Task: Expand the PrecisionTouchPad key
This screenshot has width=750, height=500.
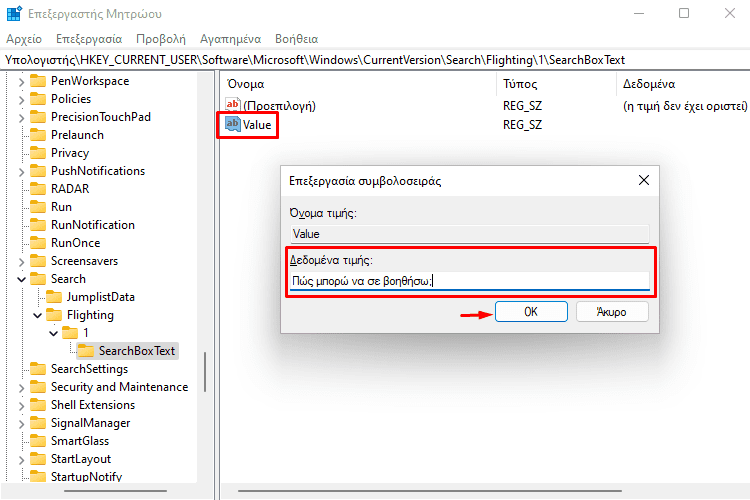Action: coord(21,118)
